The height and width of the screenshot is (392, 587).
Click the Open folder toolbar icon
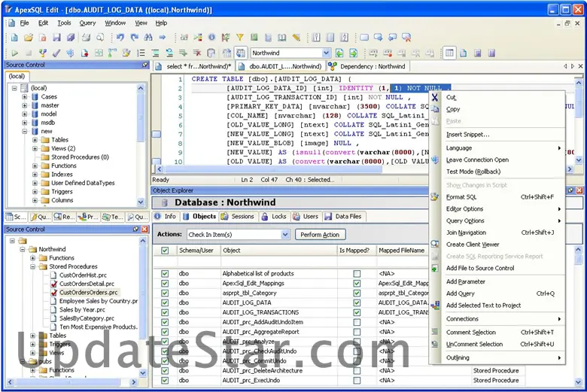point(29,38)
